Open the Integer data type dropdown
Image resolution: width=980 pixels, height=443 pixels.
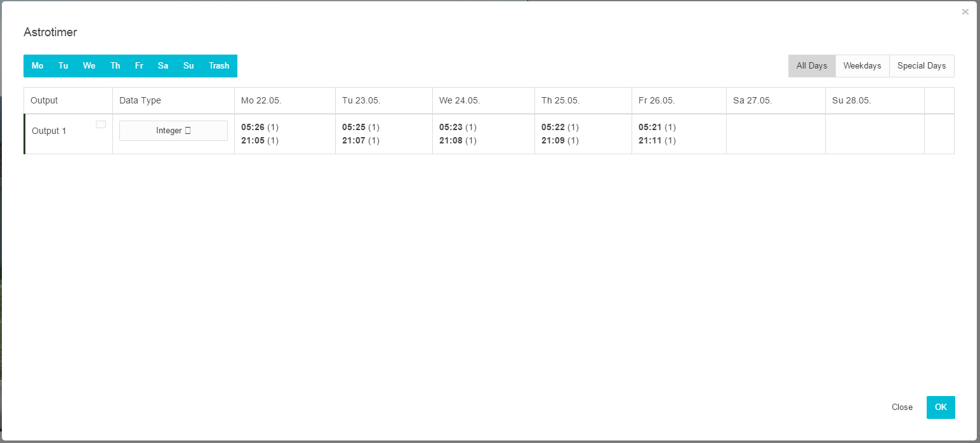coord(173,131)
